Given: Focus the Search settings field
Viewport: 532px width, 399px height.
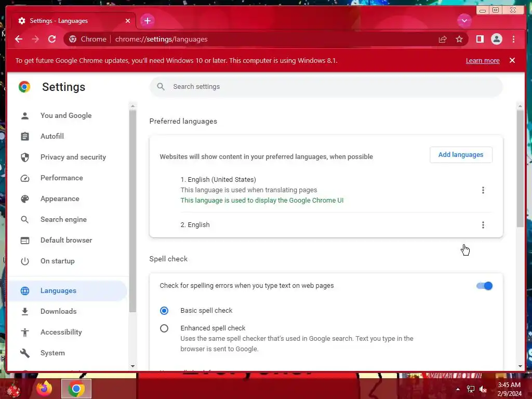Looking at the screenshot, I should (326, 87).
